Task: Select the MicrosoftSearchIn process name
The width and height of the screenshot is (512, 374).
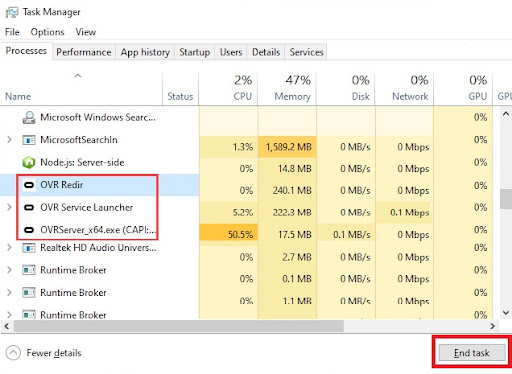Action: 79,140
